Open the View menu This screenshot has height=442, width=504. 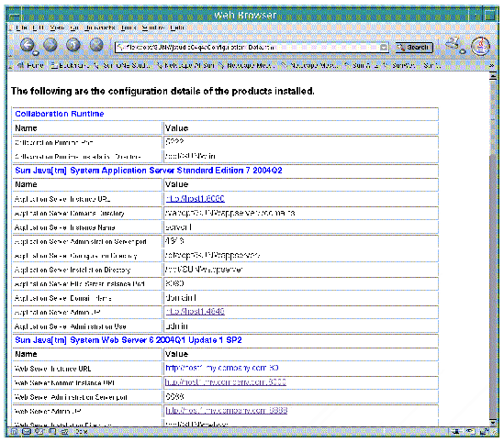[x=57, y=28]
